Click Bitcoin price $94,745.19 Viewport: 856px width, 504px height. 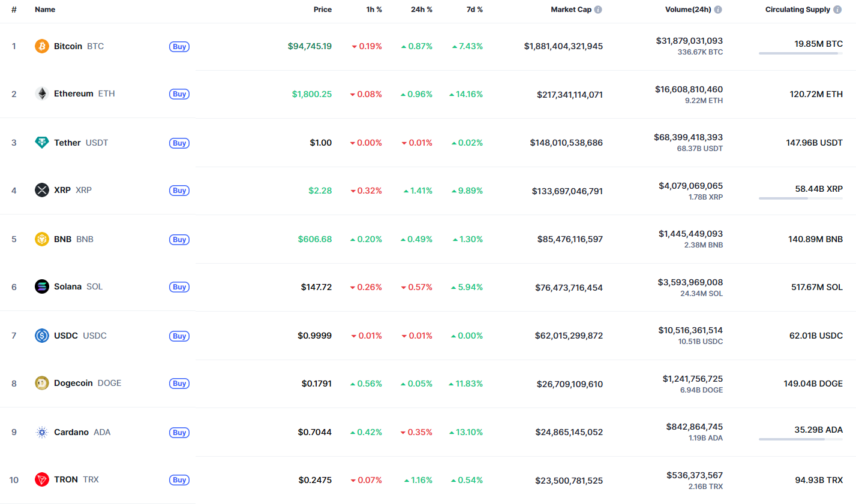click(x=310, y=46)
